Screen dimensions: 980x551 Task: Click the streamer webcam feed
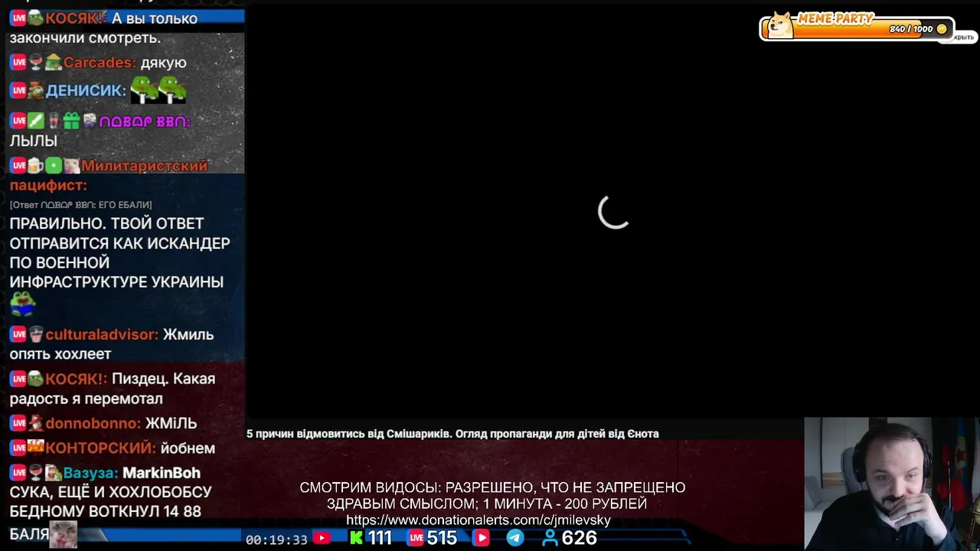892,484
